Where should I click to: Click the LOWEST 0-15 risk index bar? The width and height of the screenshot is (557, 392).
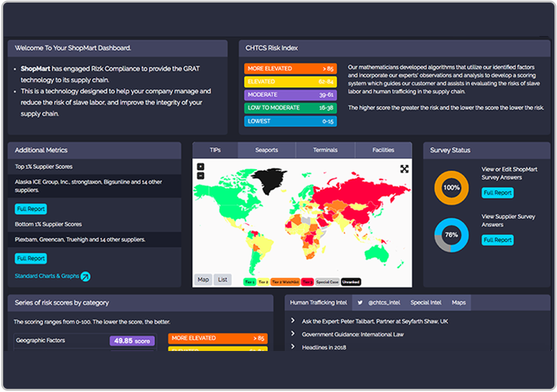[x=290, y=121]
